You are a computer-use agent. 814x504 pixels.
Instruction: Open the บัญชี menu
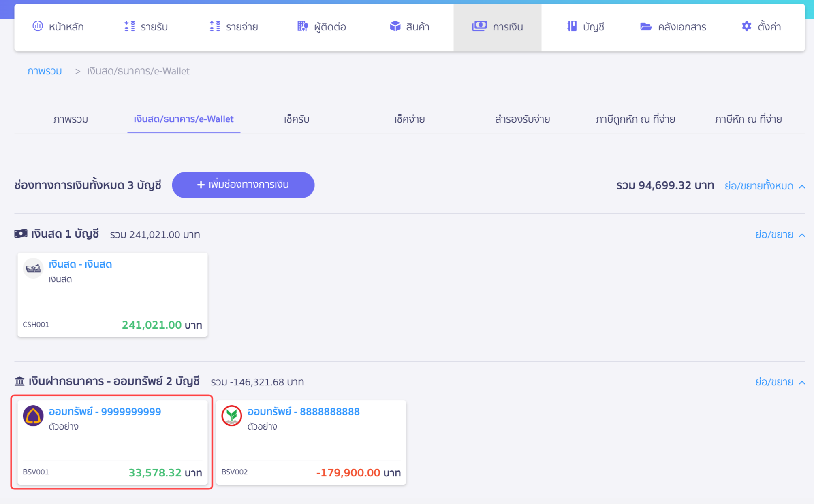click(585, 27)
